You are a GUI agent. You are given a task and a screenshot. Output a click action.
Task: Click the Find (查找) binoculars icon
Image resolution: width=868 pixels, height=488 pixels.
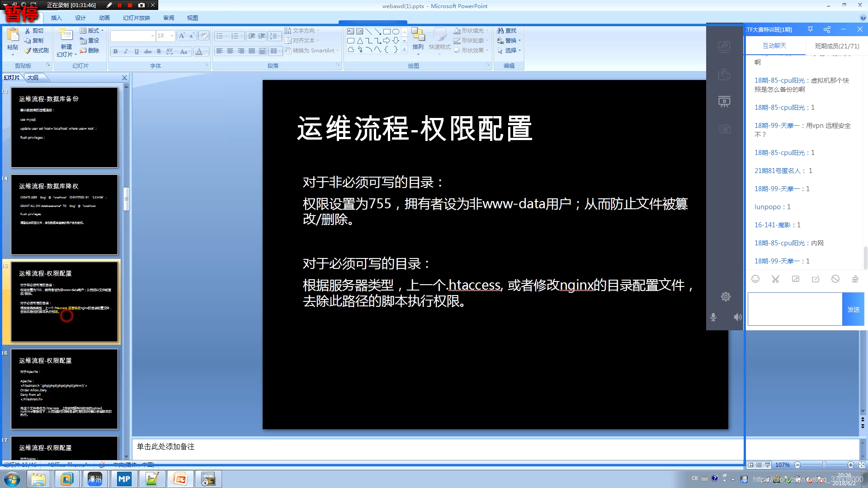coord(500,31)
